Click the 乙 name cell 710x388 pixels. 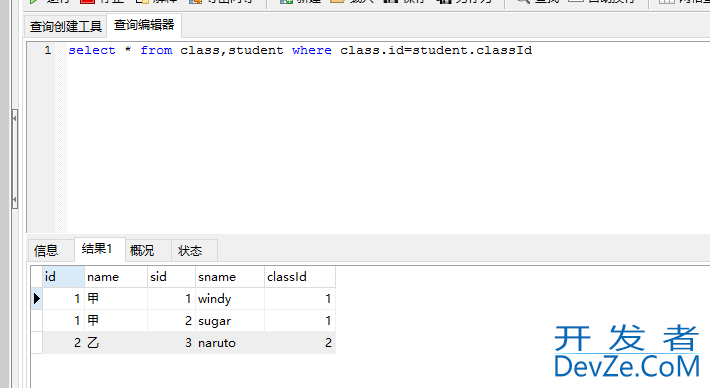click(x=116, y=343)
